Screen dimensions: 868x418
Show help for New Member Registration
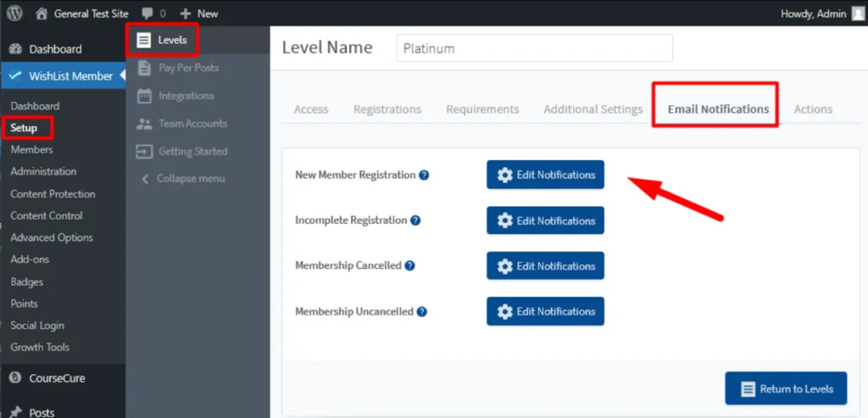(x=424, y=175)
